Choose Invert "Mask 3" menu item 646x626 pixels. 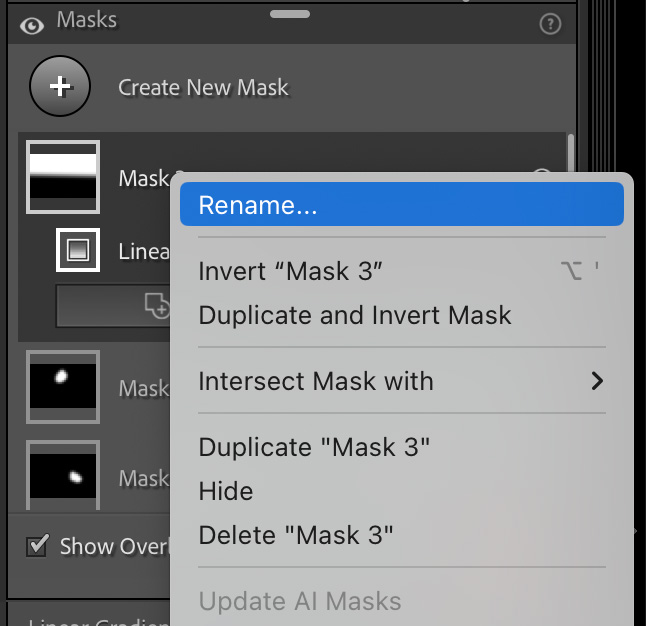291,271
